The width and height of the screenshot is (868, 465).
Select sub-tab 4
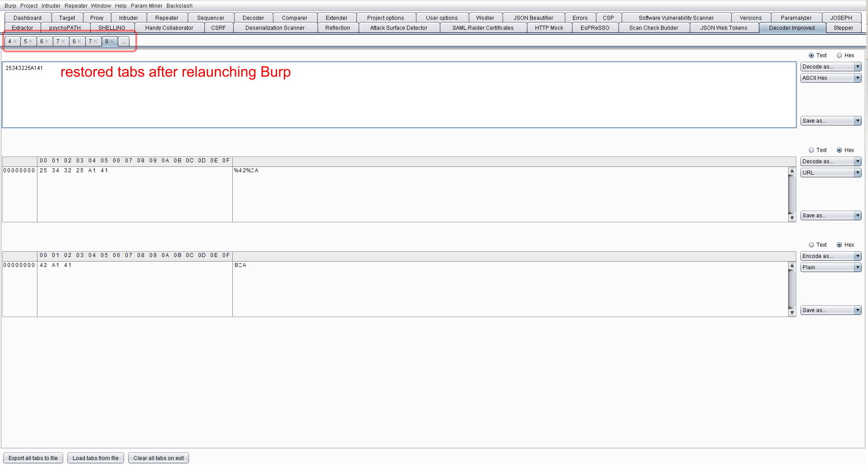[x=9, y=41]
